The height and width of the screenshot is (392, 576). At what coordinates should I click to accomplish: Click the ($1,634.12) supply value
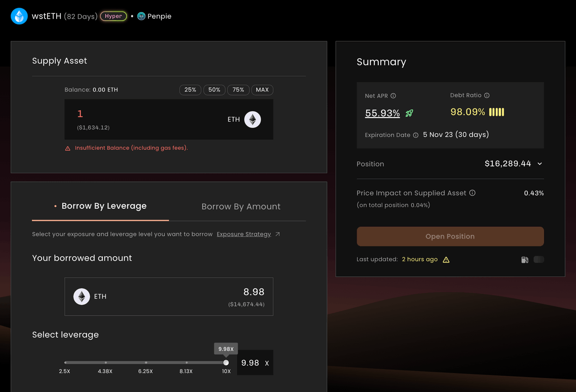coord(93,128)
